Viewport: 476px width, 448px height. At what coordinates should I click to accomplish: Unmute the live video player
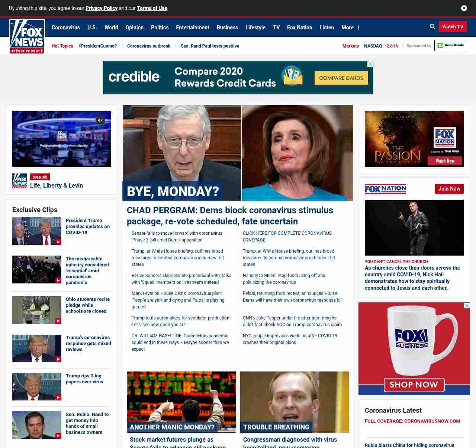pyautogui.click(x=100, y=120)
